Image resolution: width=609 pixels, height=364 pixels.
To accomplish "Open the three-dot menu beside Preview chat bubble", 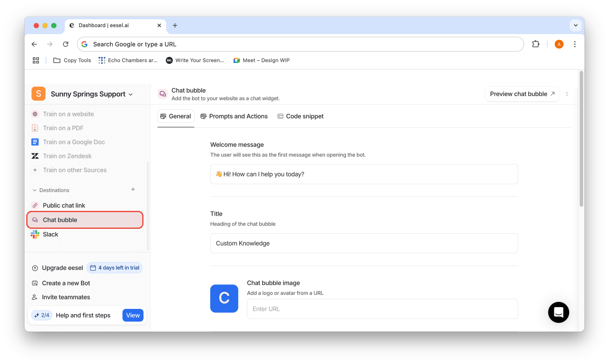I will pyautogui.click(x=567, y=94).
